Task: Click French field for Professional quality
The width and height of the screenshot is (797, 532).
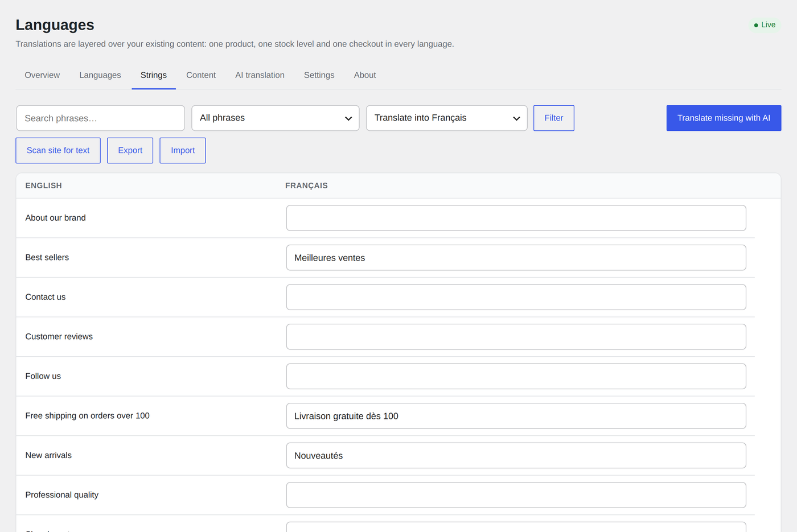Action: pos(516,495)
